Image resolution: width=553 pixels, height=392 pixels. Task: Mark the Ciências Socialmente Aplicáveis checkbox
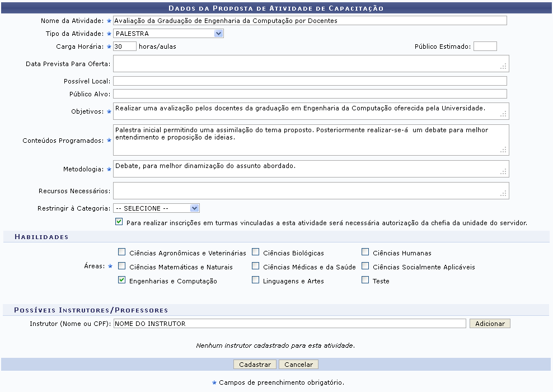[x=365, y=267]
